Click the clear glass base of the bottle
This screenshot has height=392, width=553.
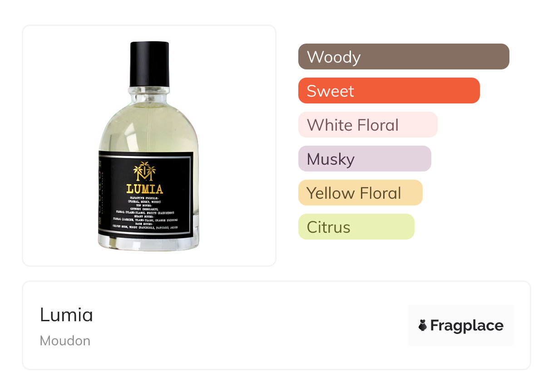click(x=149, y=244)
